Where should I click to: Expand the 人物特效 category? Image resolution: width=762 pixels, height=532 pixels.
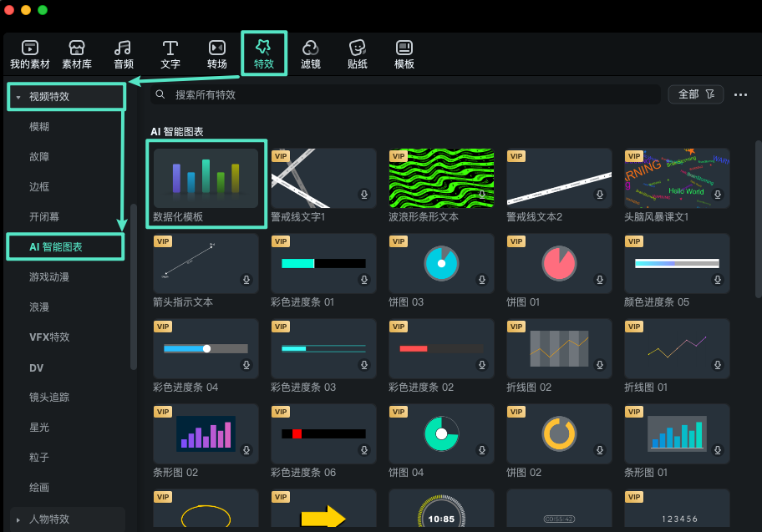click(x=18, y=519)
